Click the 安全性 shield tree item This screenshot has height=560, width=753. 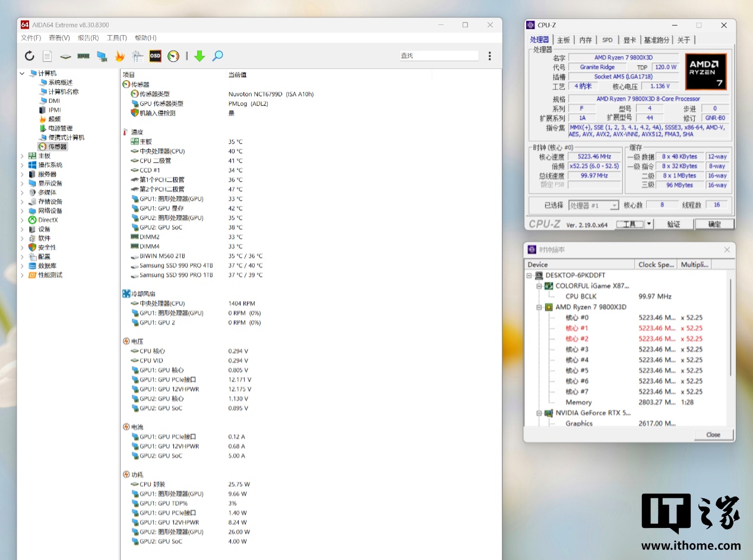point(48,247)
